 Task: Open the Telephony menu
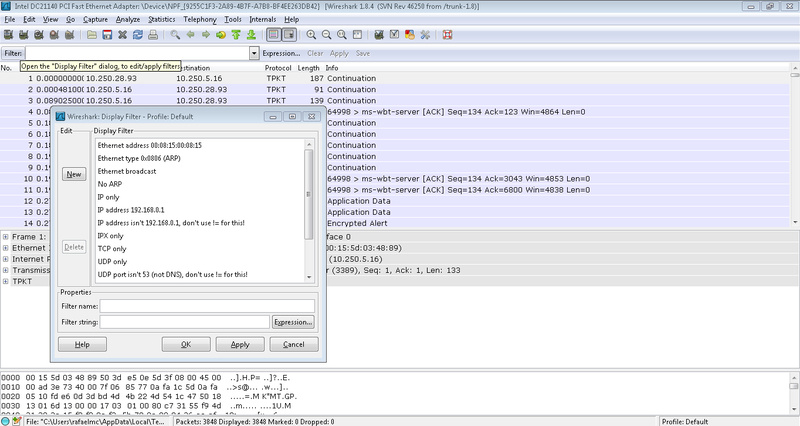tap(199, 19)
